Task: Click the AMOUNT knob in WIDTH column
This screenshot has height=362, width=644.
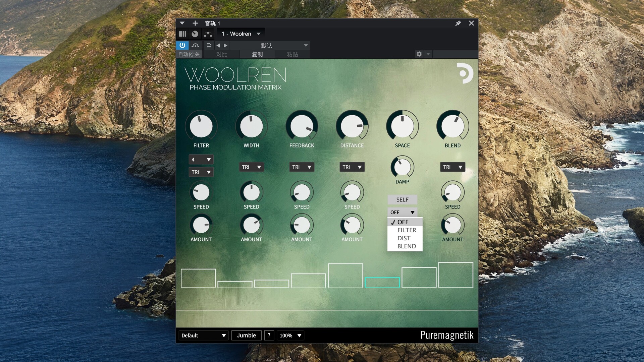Action: click(x=251, y=225)
